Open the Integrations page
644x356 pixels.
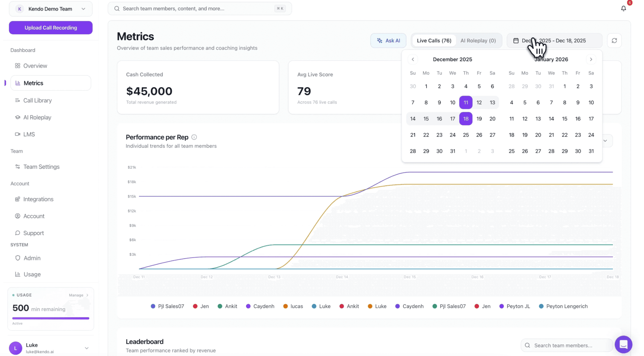(38, 199)
